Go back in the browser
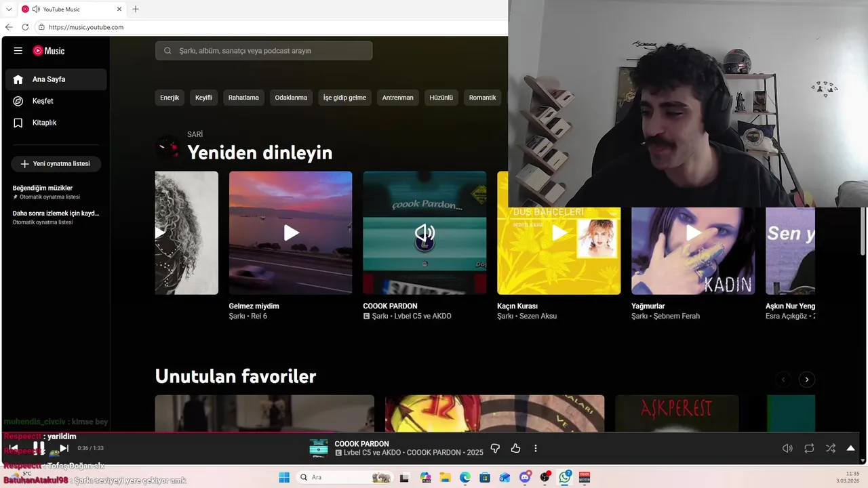This screenshot has width=868, height=488. (9, 27)
